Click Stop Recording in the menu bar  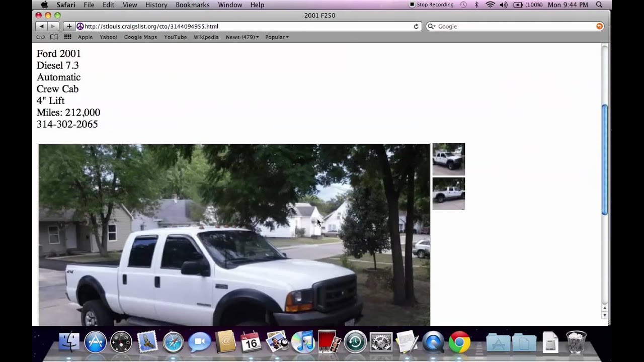(431, 5)
